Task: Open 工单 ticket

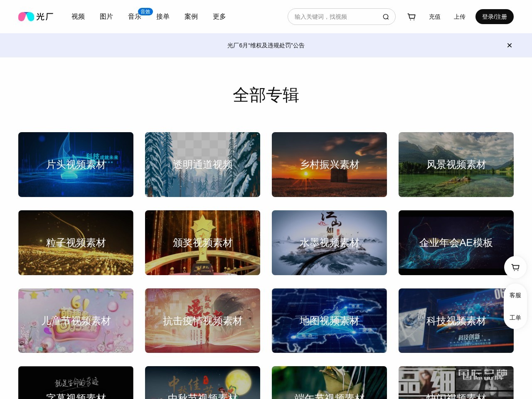Action: coord(515,318)
